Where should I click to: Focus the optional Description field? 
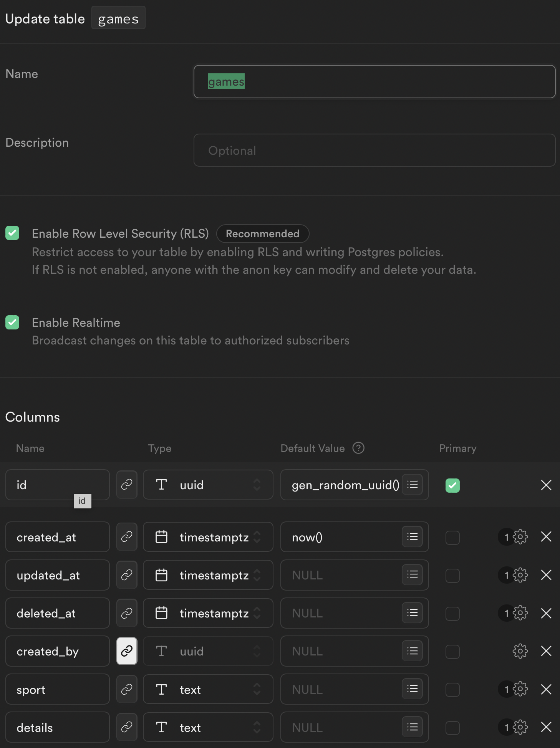pyautogui.click(x=374, y=150)
